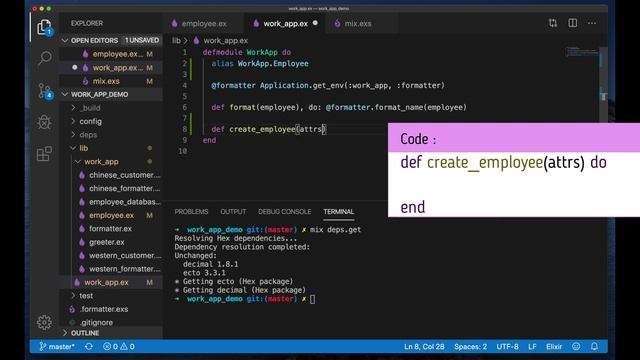Click work_app.ex in the breadcrumb path
640x360 pixels.
[225, 40]
